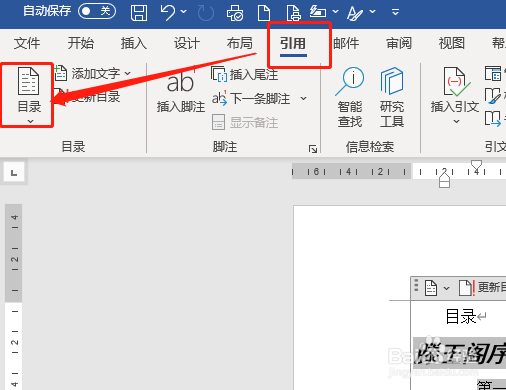Click the greyed 显示备注 button
Screen dimensions: 506x390
[245, 122]
